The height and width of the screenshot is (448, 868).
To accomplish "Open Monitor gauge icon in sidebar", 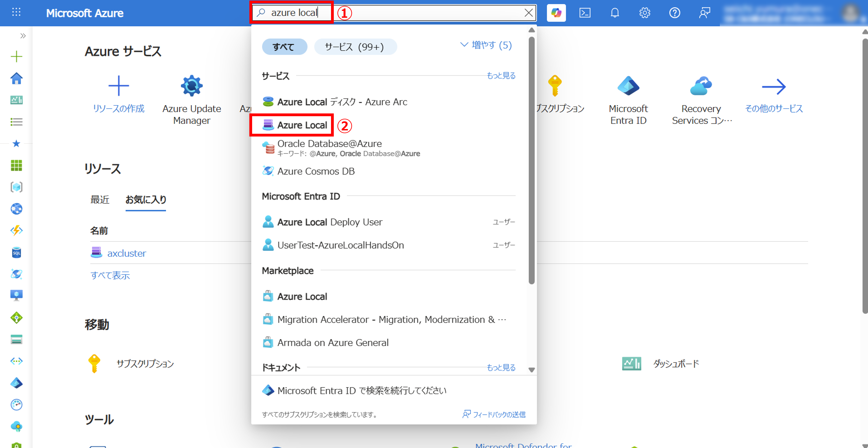I will tap(16, 405).
